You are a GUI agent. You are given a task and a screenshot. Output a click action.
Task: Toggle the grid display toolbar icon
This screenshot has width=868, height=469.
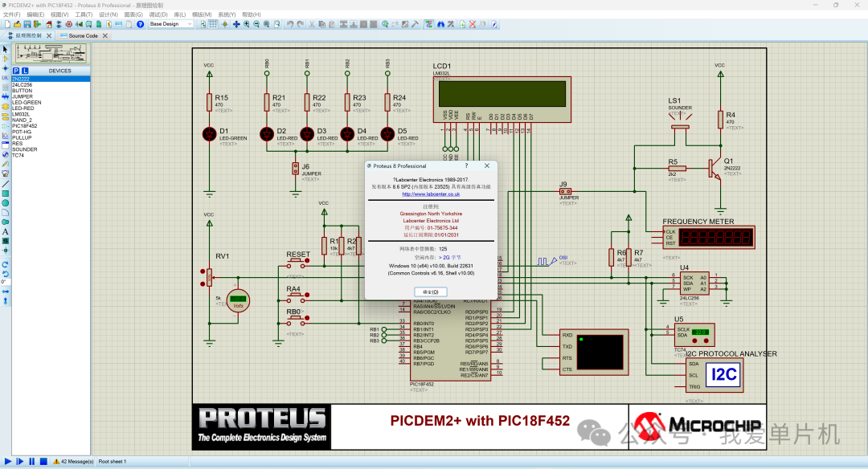point(212,24)
